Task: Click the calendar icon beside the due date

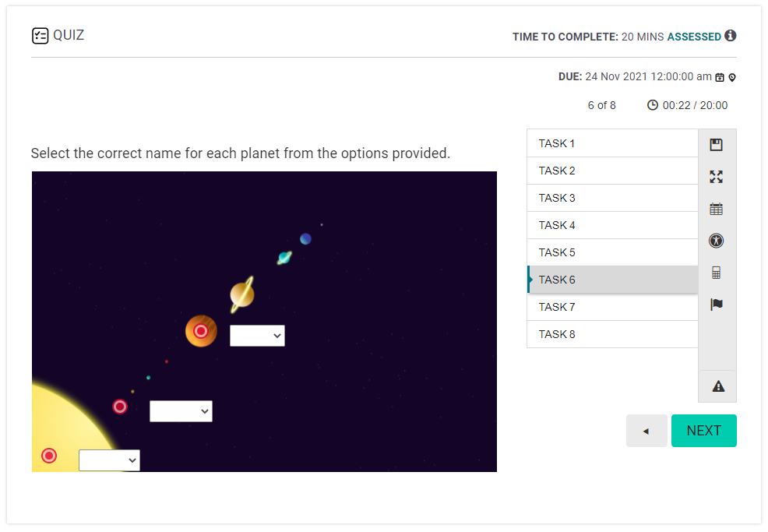Action: tap(720, 78)
